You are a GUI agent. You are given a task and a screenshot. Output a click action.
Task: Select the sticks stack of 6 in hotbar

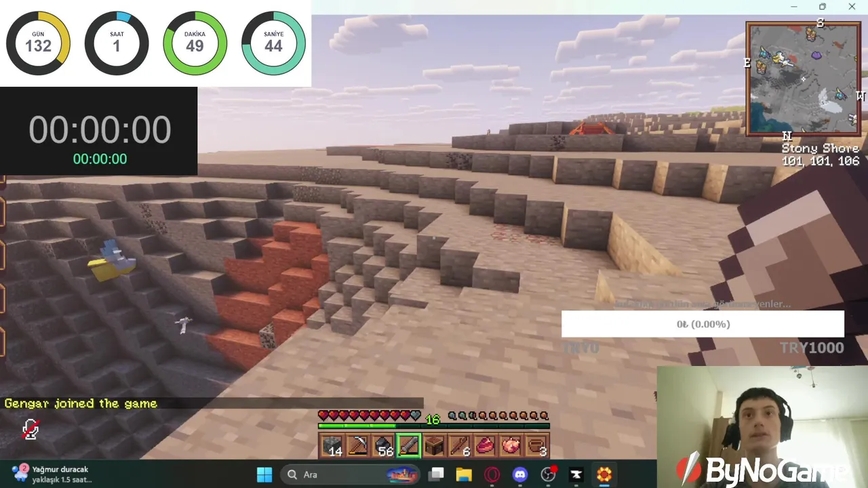pos(458,446)
